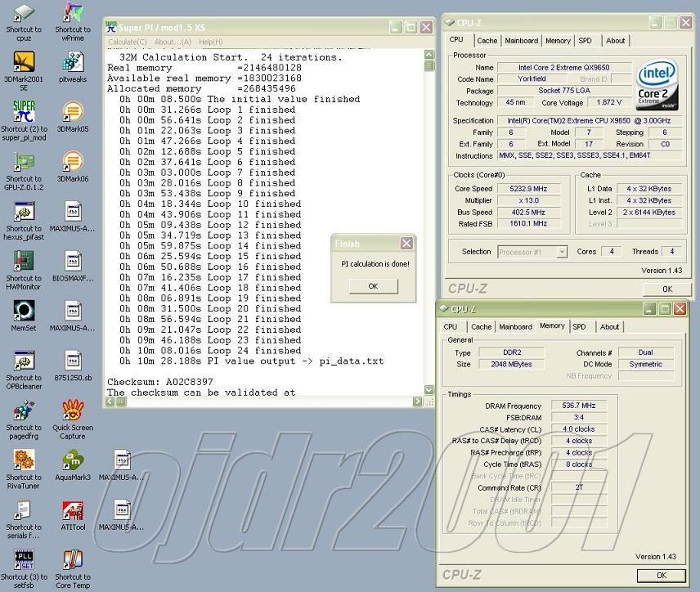
Task: Open the pitweaks desktop icon
Action: point(73,68)
